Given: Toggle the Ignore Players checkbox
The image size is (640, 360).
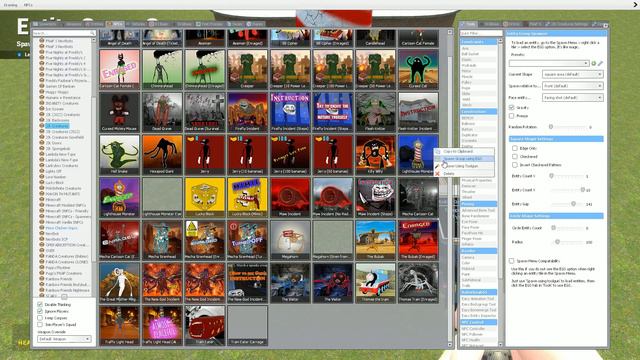Looking at the screenshot, I should [x=40, y=311].
